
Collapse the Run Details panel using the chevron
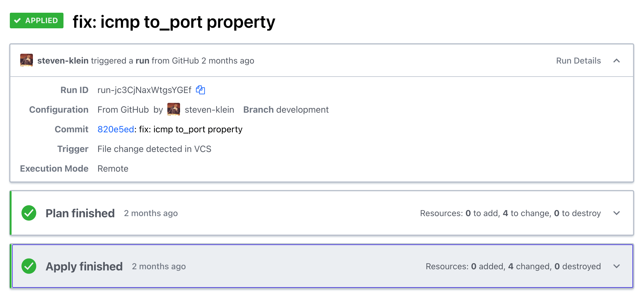click(x=616, y=61)
